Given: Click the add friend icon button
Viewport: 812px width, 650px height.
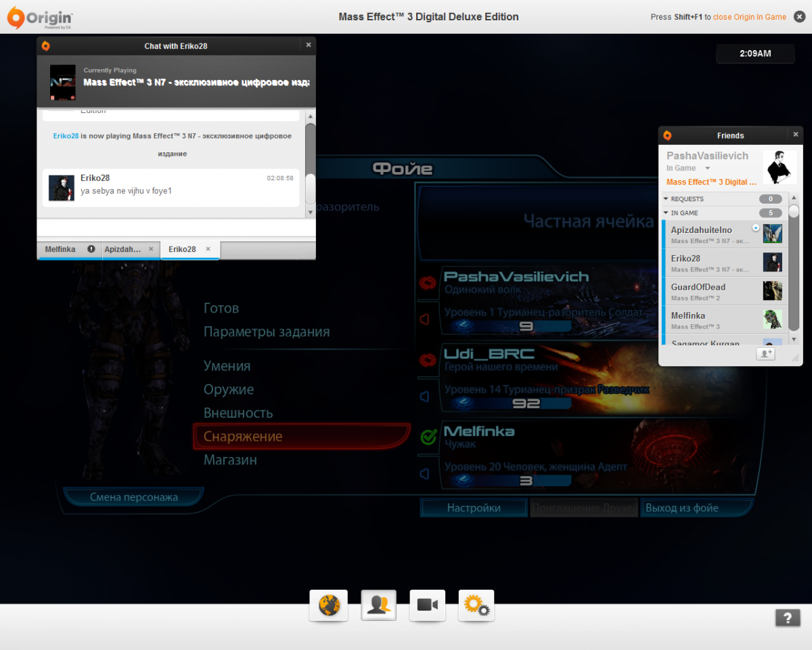Looking at the screenshot, I should (765, 354).
